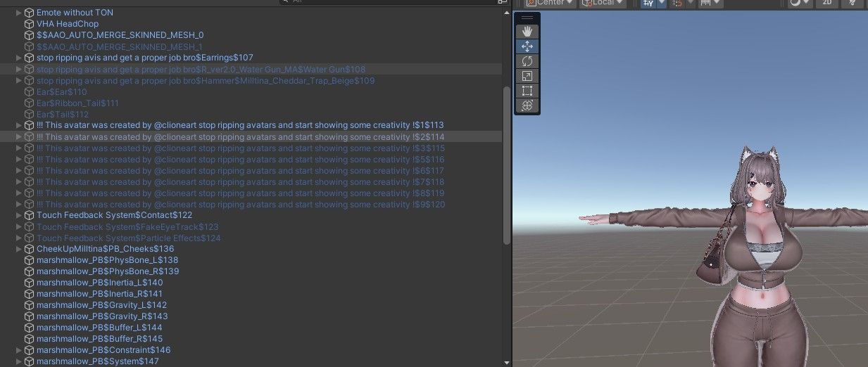Select clioneart !$8$119 row
Screen dimensions: 868x367
coord(251,193)
